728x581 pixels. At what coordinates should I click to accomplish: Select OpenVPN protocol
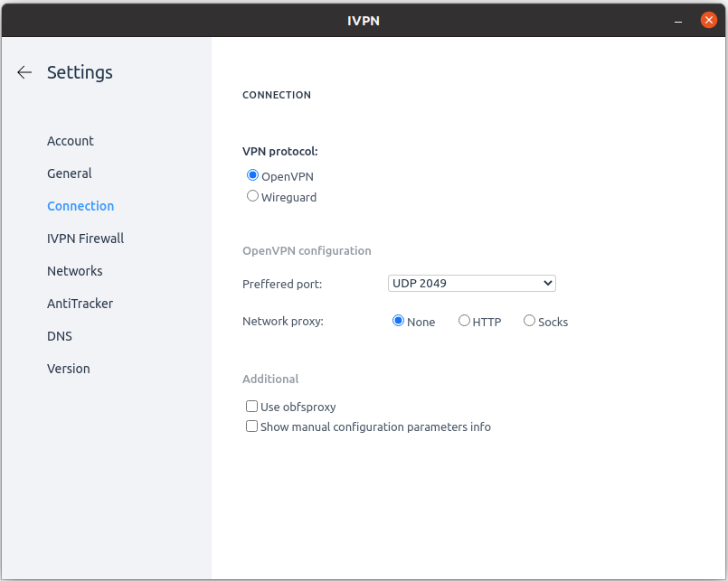[252, 175]
